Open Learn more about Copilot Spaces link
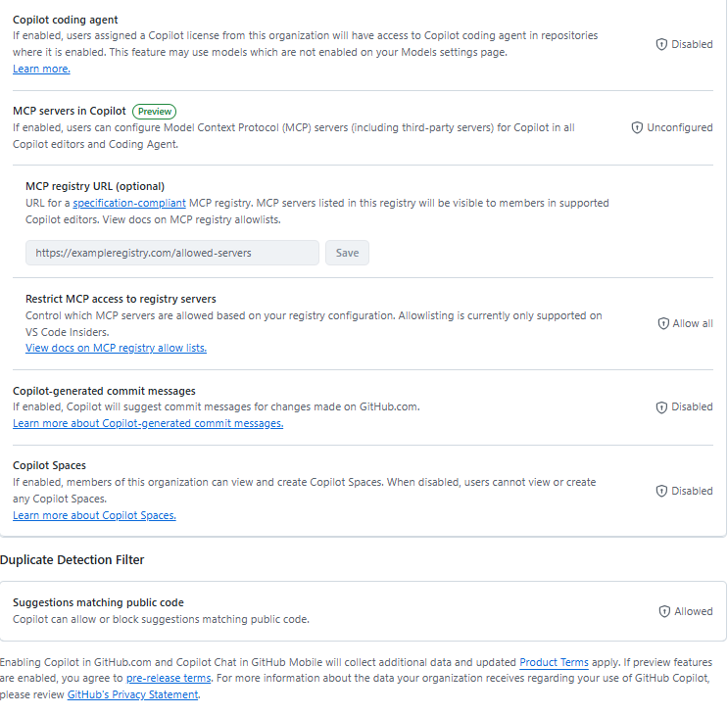Viewport: 728px width, 715px height. coord(94,515)
